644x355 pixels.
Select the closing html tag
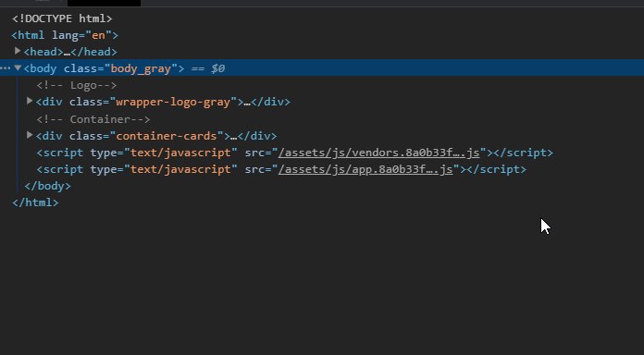click(x=35, y=202)
